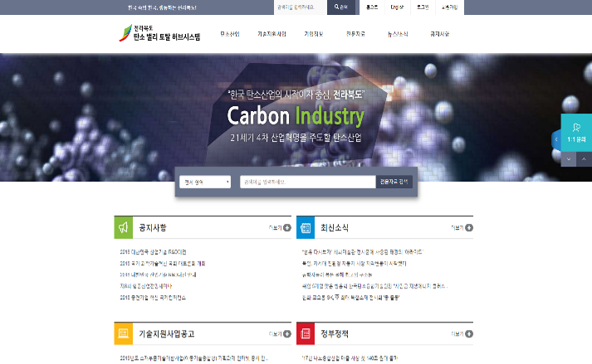Open the 공지사항 item in main navigation
This screenshot has height=364, width=592.
[x=439, y=34]
